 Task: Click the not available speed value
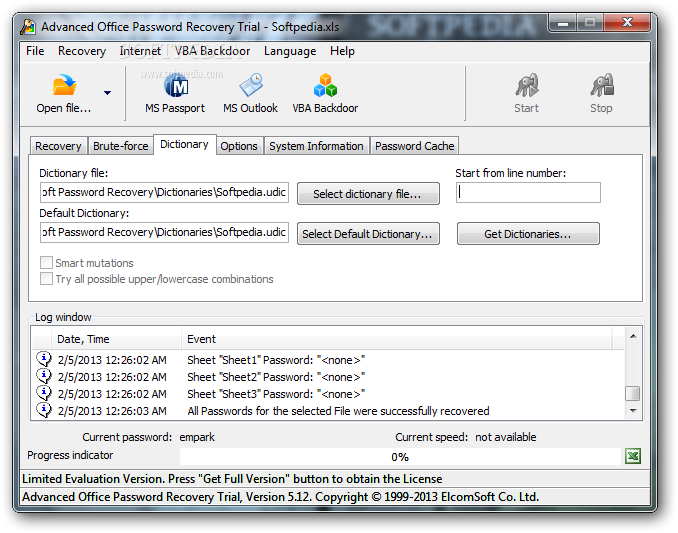pyautogui.click(x=505, y=437)
